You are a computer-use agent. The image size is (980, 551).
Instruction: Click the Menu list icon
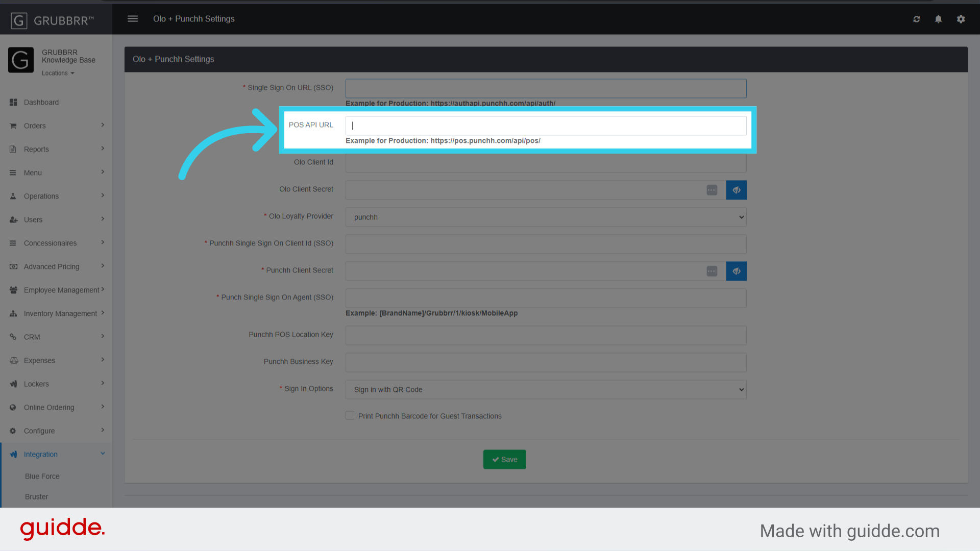pyautogui.click(x=13, y=173)
